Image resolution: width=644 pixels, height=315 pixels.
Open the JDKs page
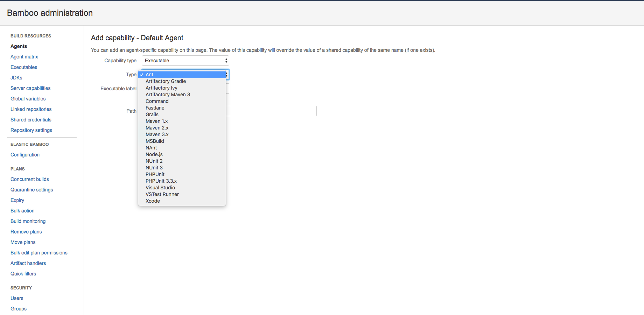click(16, 78)
